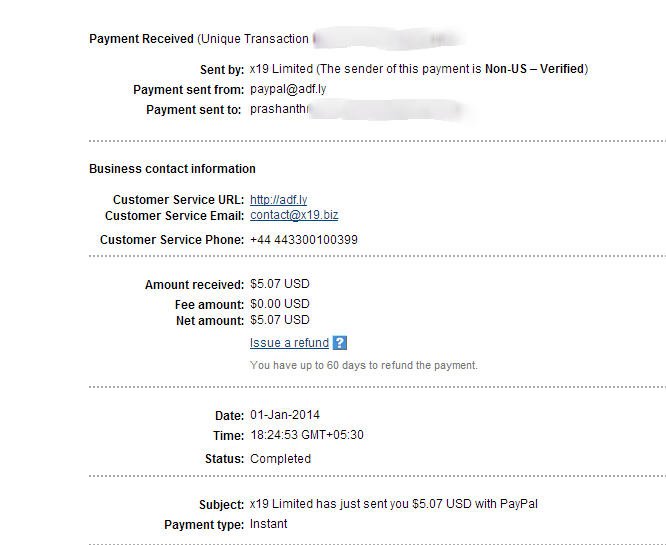Viewport: 666px width, 545px height.
Task: Select the paypal@adf.ly sender email text
Action: point(288,89)
